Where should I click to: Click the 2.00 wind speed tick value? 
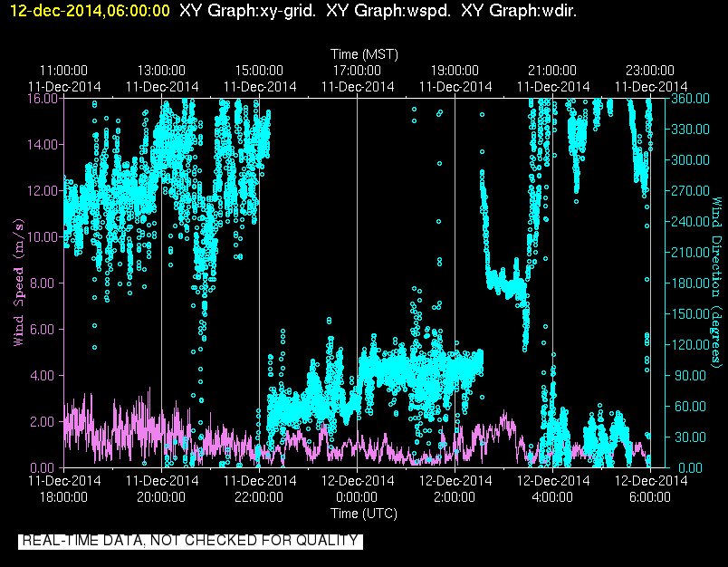click(x=43, y=422)
